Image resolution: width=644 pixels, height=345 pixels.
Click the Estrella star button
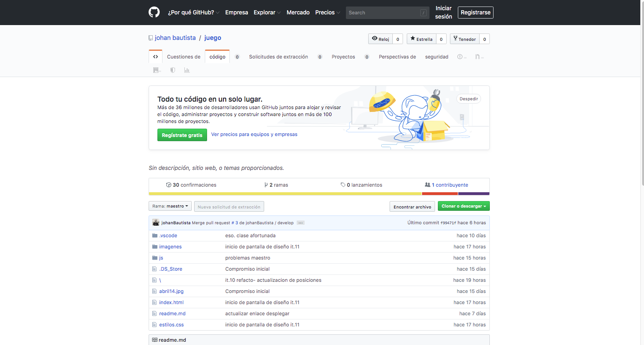pyautogui.click(x=421, y=39)
